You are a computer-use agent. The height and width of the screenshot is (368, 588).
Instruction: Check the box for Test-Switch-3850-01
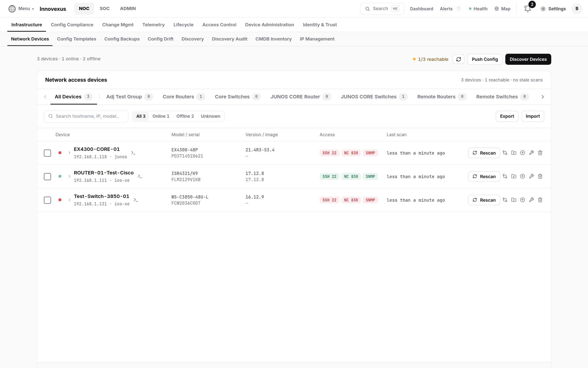coord(47,200)
